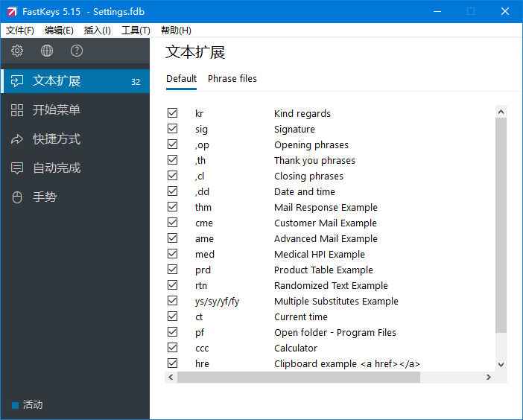Toggle the med Medical HPI checkbox
Screen dimensions: 523x420
click(172, 254)
